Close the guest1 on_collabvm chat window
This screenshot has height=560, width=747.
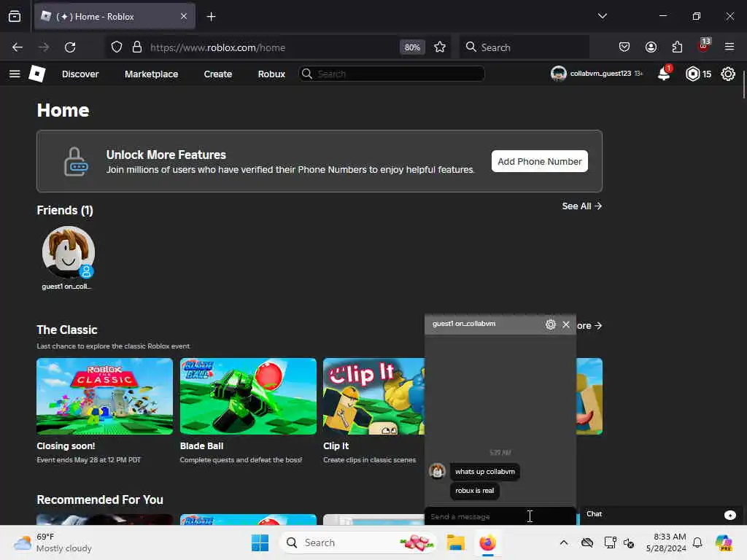pyautogui.click(x=566, y=324)
